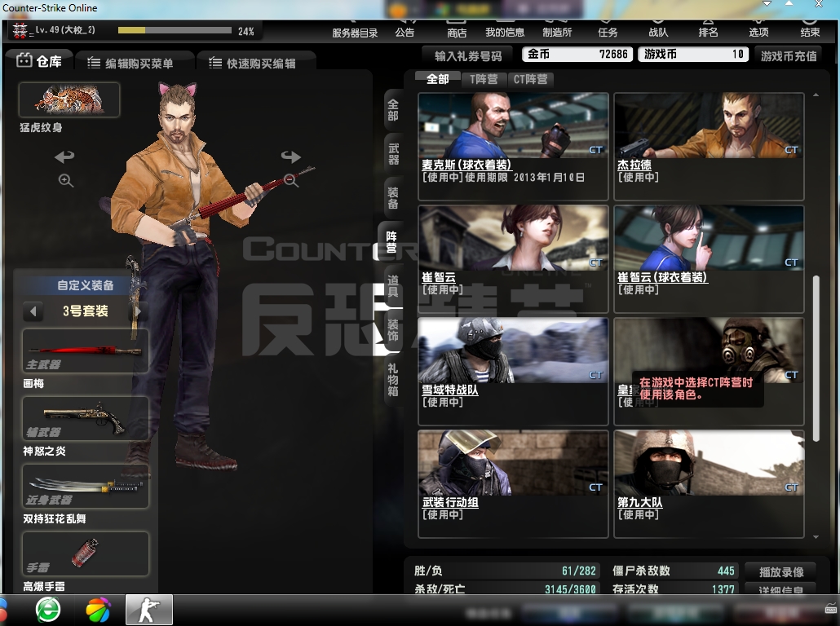Click Counter-Strike taskbar icon
This screenshot has height=626, width=840.
tap(149, 610)
